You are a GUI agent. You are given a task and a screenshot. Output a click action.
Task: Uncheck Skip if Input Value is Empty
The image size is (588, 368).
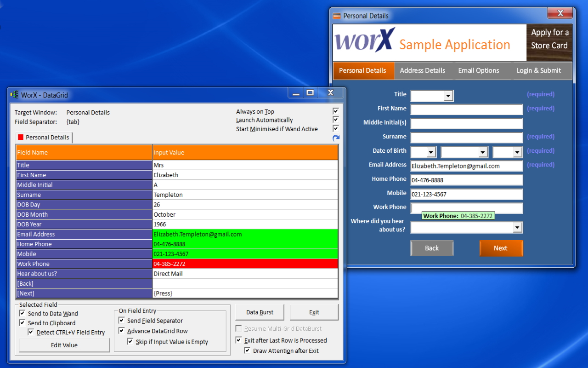click(x=131, y=342)
